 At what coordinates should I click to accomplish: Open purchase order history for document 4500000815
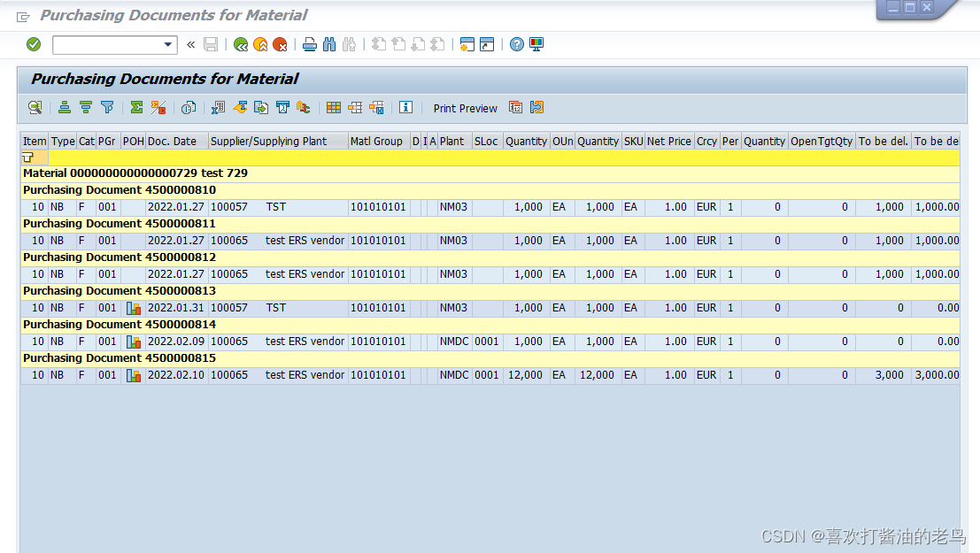tap(133, 374)
